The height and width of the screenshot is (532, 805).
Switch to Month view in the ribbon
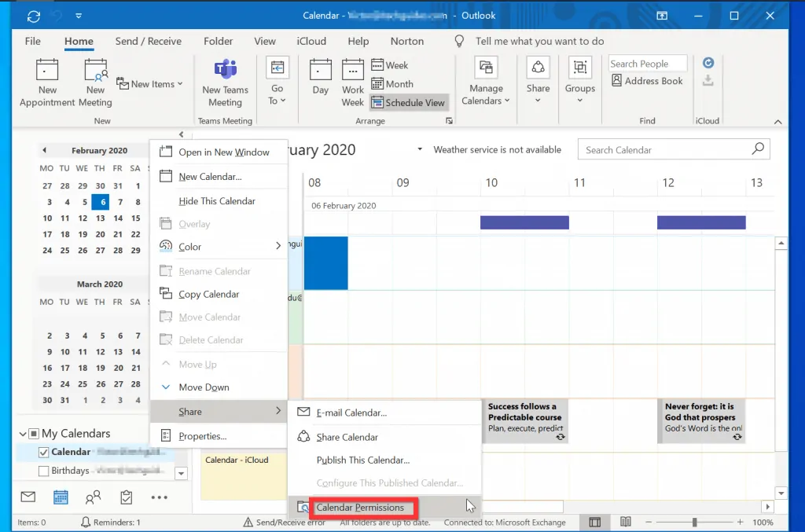pyautogui.click(x=392, y=83)
